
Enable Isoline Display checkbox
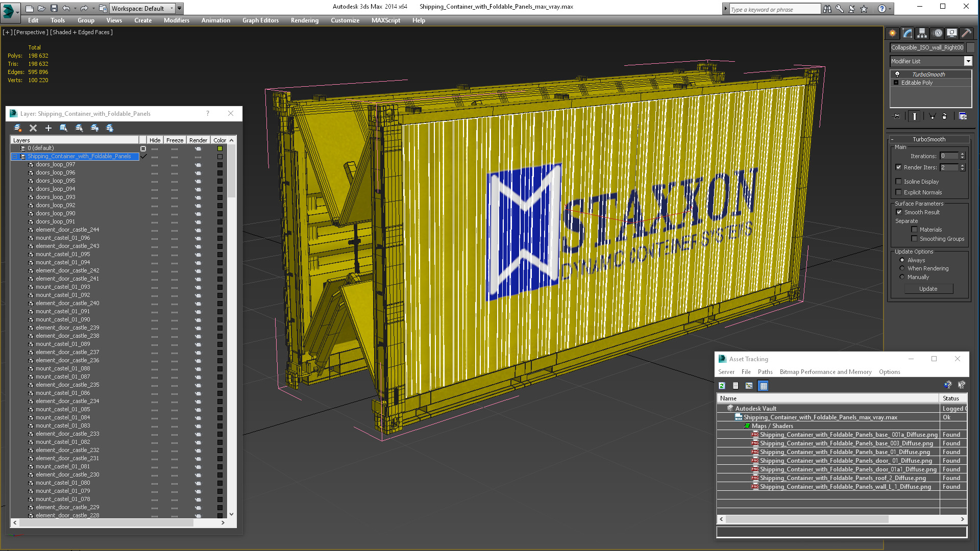899,182
